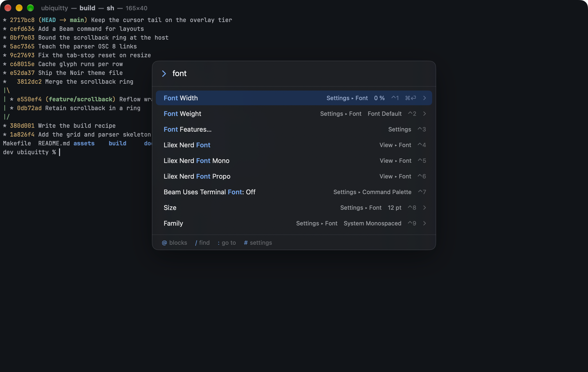Click the font search input field
Viewport: 588px width, 372px height.
(x=294, y=74)
